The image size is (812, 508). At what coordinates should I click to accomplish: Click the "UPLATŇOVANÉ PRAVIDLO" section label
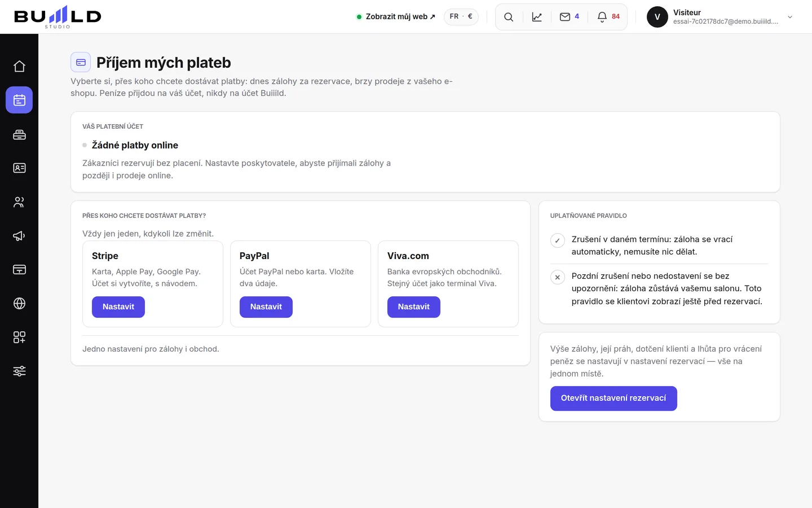click(x=588, y=216)
